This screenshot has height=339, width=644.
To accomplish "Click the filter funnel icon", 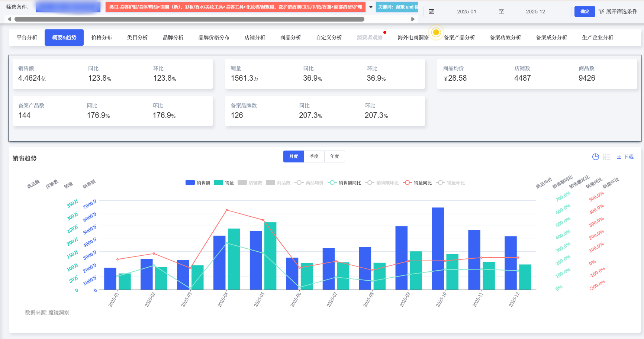I will click(x=601, y=12).
